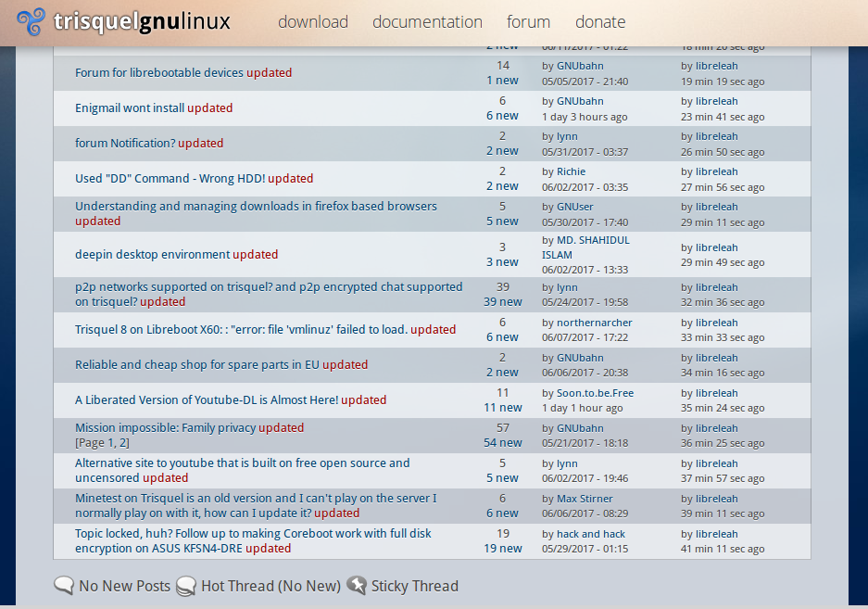The width and height of the screenshot is (868, 609).
Task: Click '36 min 25 sec ago' timestamp
Action: [x=723, y=443]
